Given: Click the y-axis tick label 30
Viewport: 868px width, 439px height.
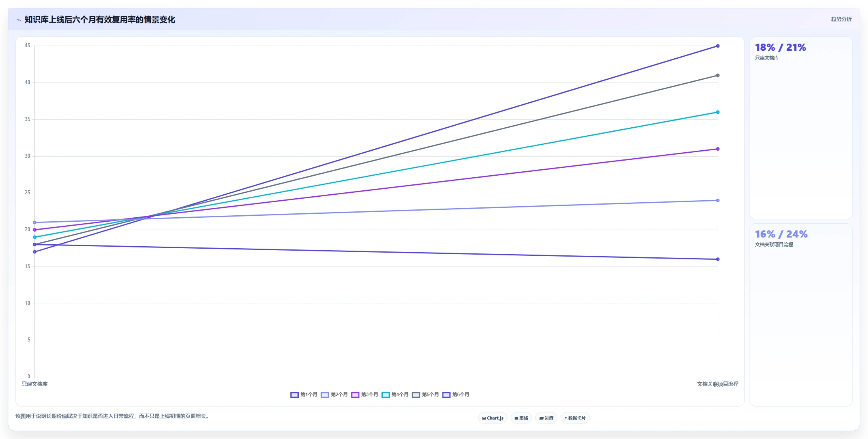Looking at the screenshot, I should click(27, 156).
